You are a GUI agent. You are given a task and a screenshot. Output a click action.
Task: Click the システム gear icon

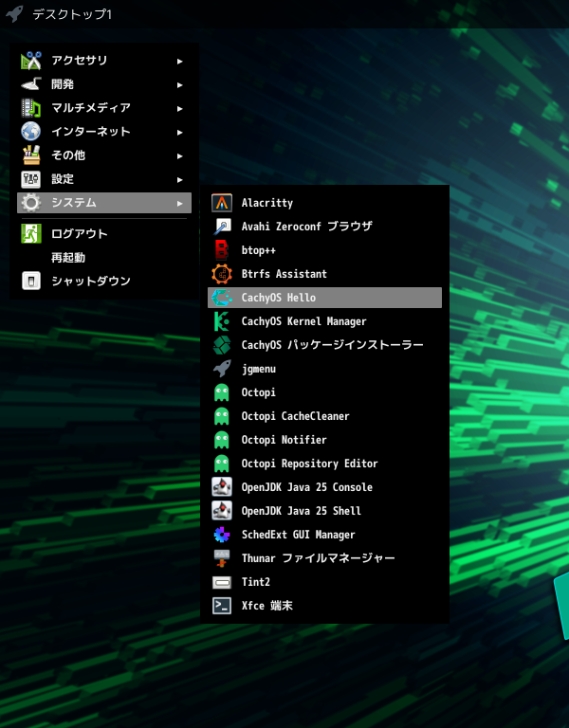pos(31,203)
